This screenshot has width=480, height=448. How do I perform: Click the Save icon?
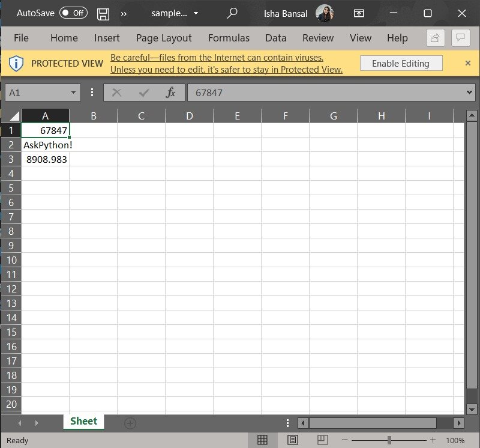(103, 13)
